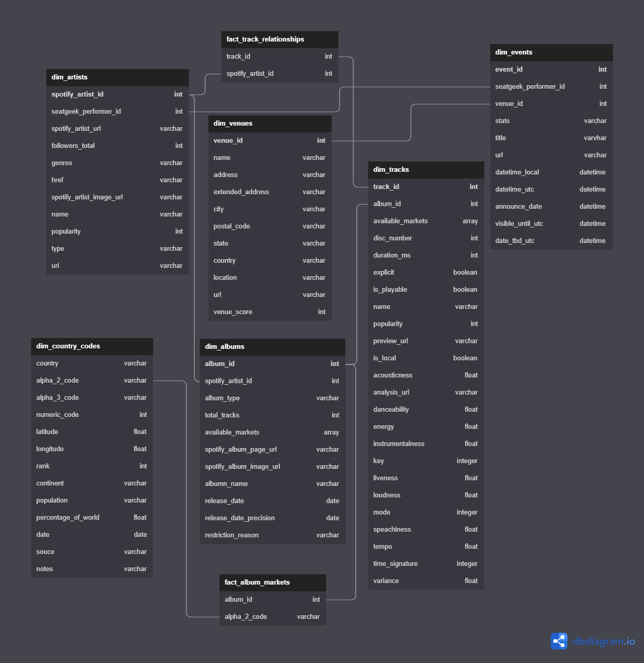
Task: Click acousticness row in dim_tracks
Action: click(426, 375)
